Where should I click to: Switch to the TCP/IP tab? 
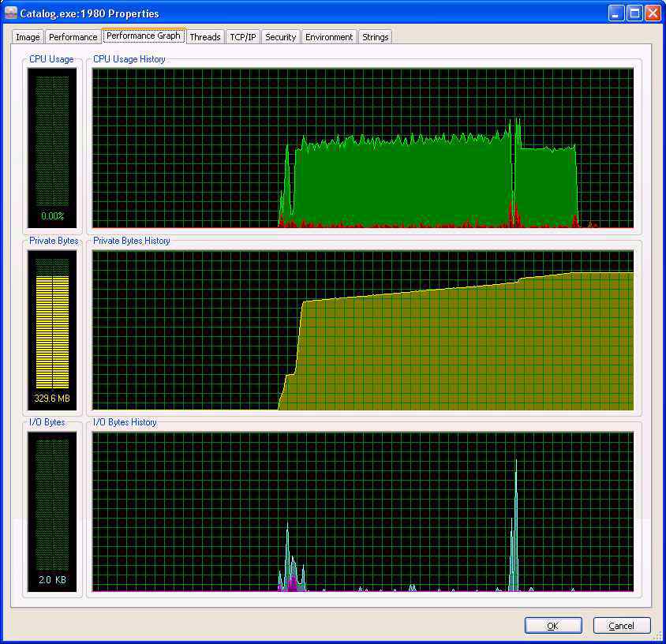(x=243, y=37)
